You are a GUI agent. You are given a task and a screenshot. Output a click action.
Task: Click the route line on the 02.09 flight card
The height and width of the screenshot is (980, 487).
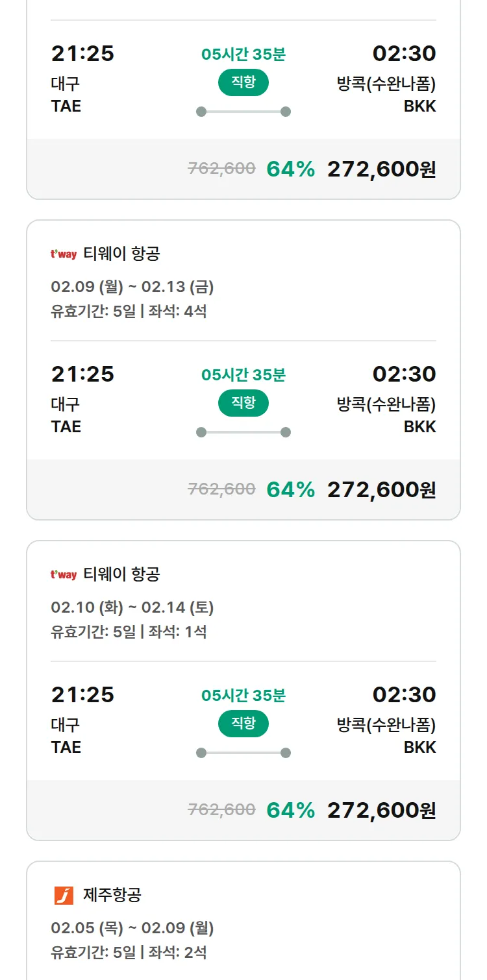[243, 432]
